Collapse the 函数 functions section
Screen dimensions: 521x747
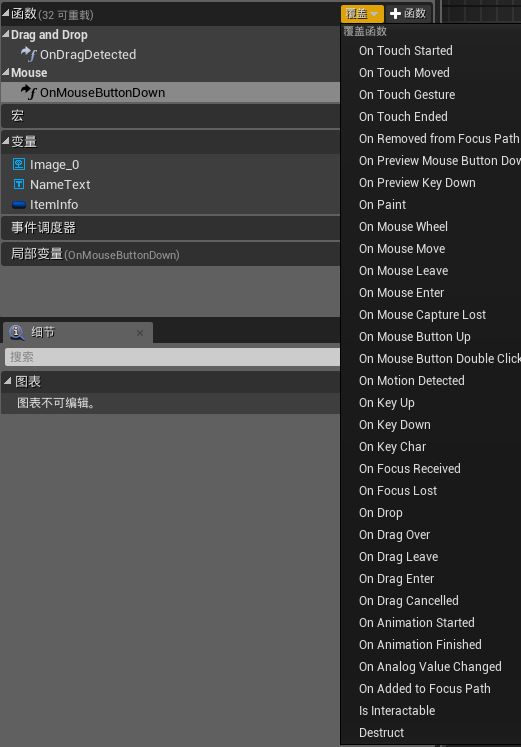6,13
